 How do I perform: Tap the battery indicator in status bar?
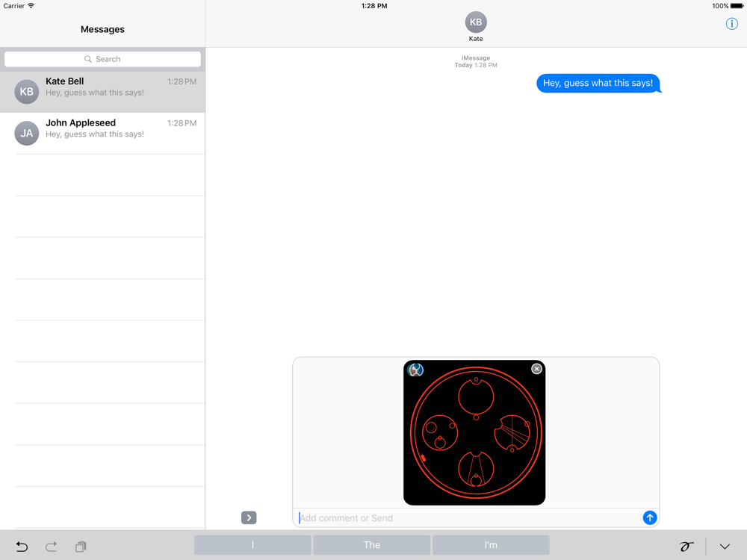point(737,6)
